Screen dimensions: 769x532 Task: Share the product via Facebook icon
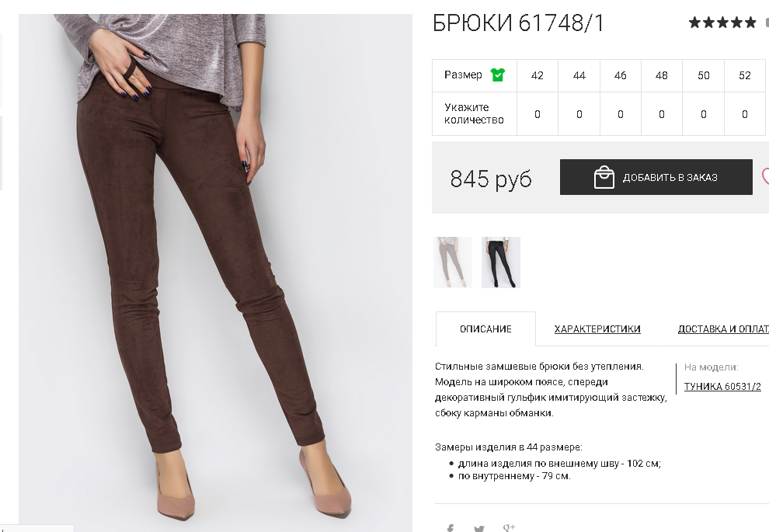coord(451,528)
